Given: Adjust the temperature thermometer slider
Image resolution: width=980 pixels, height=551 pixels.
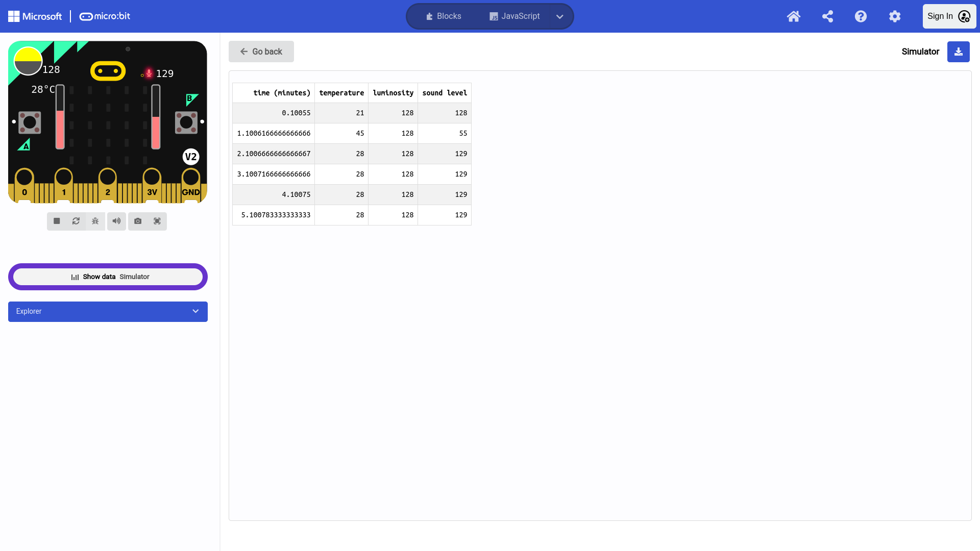Looking at the screenshot, I should 60,117.
